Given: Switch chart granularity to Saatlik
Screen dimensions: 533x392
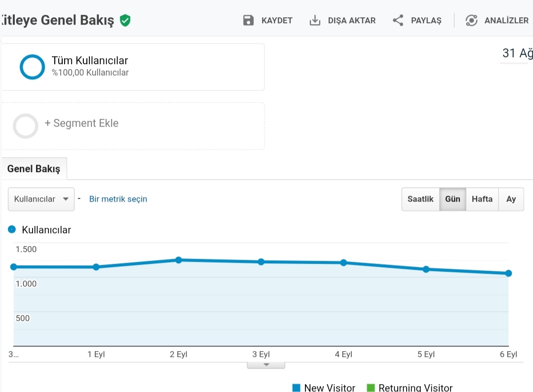Looking at the screenshot, I should tap(420, 199).
